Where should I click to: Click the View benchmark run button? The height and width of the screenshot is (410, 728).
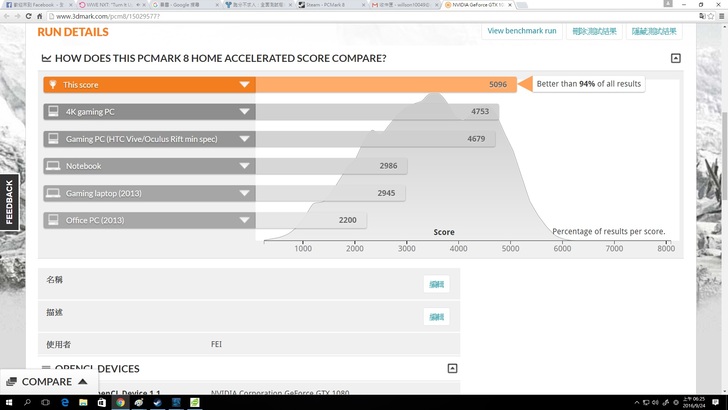522,31
